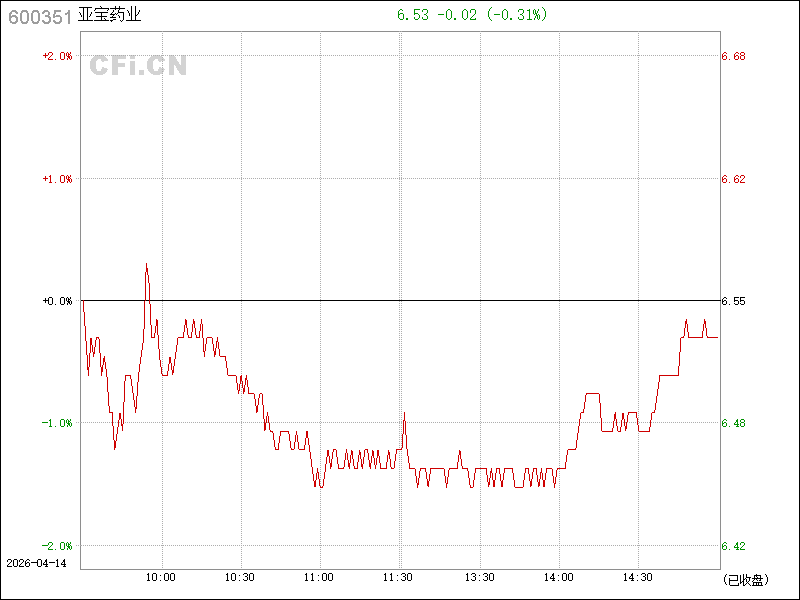Image resolution: width=800 pixels, height=600 pixels.
Task: Click the +0.0% baseline label
Action: (57, 301)
